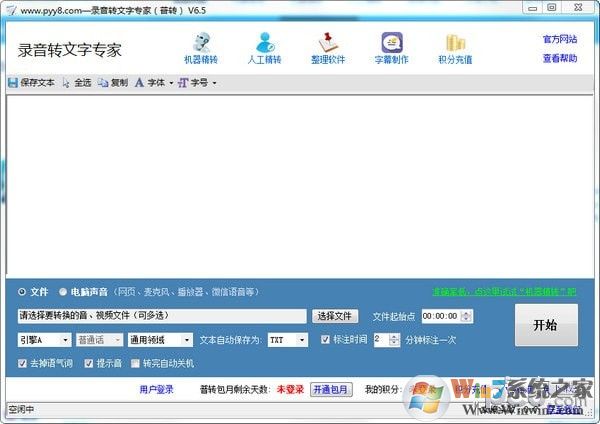The image size is (600, 424).
Task: Click the 分钟标注一次 label
Action: click(430, 340)
